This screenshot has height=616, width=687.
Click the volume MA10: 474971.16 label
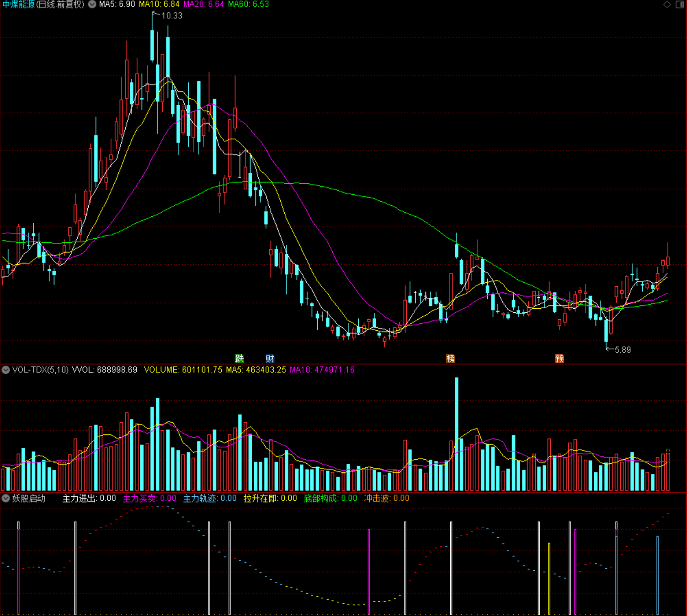pos(322,370)
